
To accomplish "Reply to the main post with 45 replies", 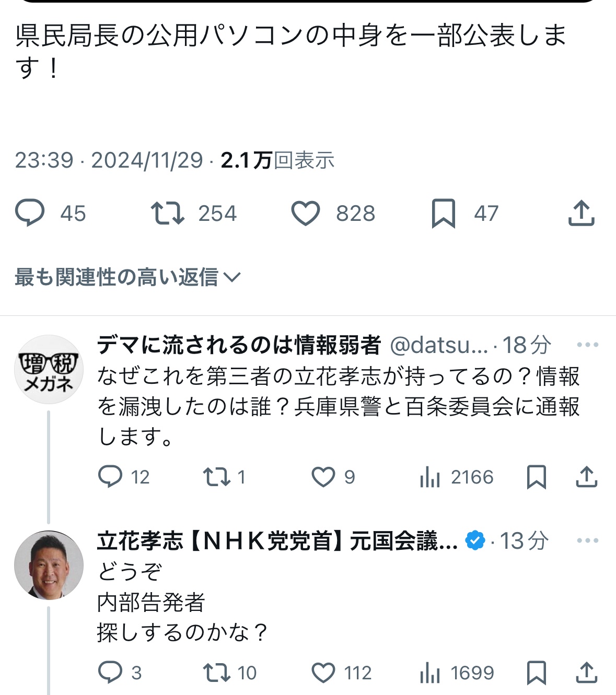I will pos(30,213).
